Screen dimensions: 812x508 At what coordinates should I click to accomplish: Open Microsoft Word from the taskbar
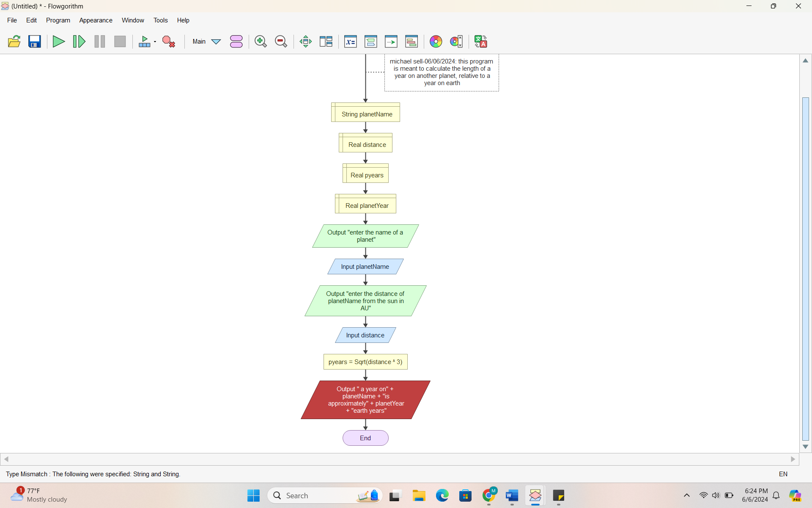pyautogui.click(x=512, y=495)
